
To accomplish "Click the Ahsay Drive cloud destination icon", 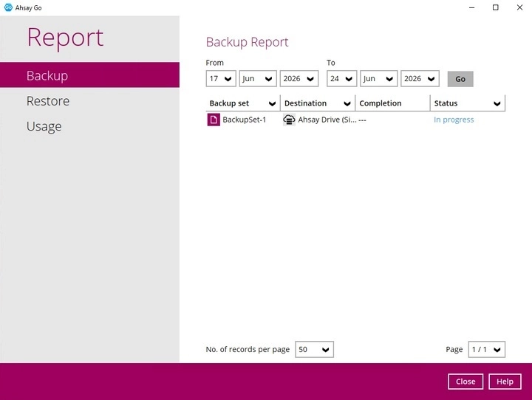I will [x=289, y=120].
